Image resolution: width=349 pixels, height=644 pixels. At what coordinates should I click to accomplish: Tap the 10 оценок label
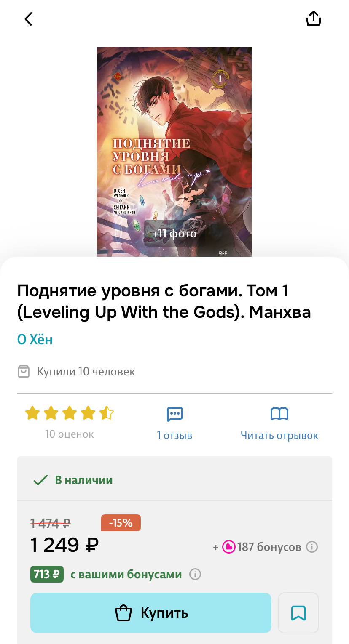(x=70, y=434)
